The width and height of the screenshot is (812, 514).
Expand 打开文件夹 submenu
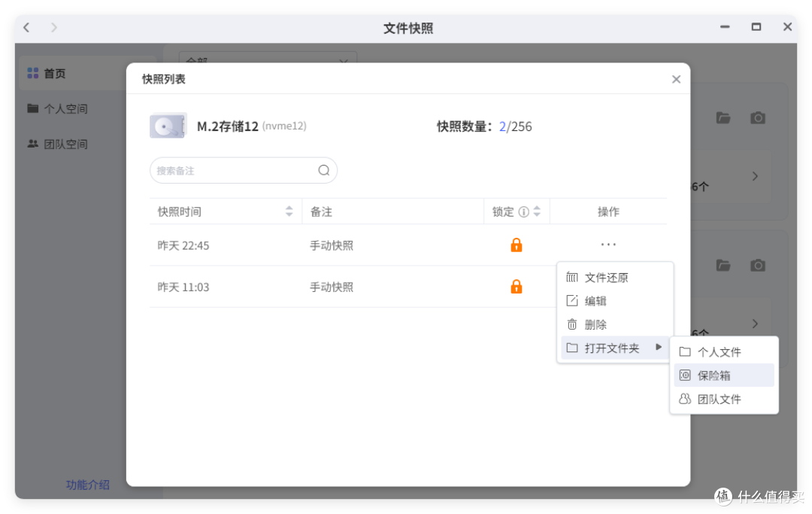[615, 348]
